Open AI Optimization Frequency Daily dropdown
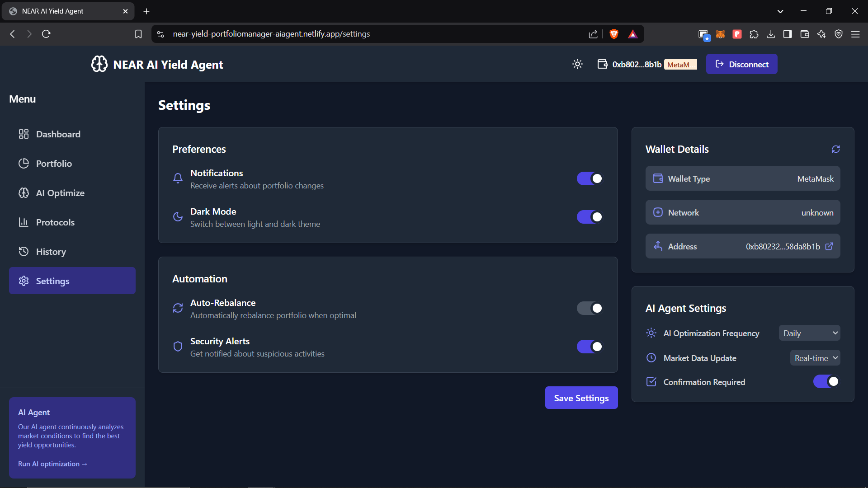The image size is (868, 488). pos(809,333)
